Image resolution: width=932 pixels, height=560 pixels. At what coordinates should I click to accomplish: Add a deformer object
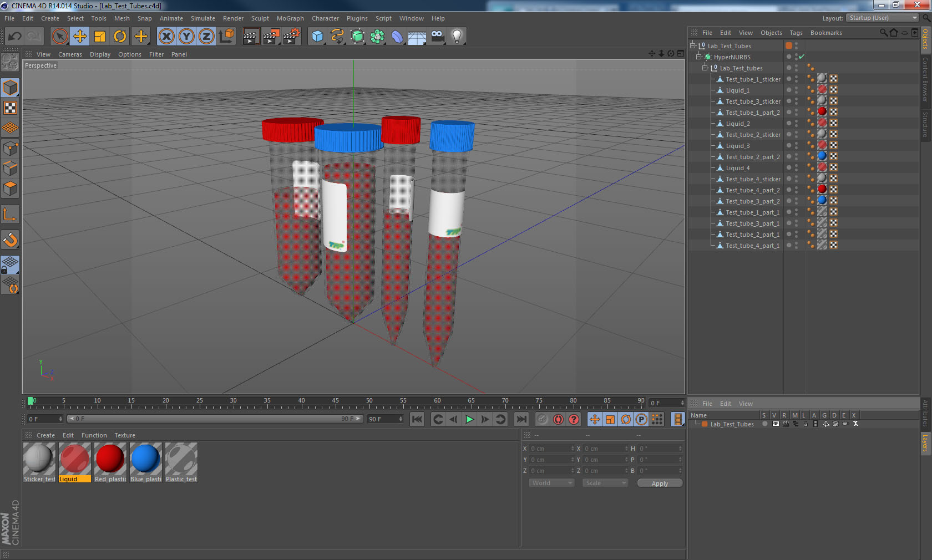click(397, 37)
